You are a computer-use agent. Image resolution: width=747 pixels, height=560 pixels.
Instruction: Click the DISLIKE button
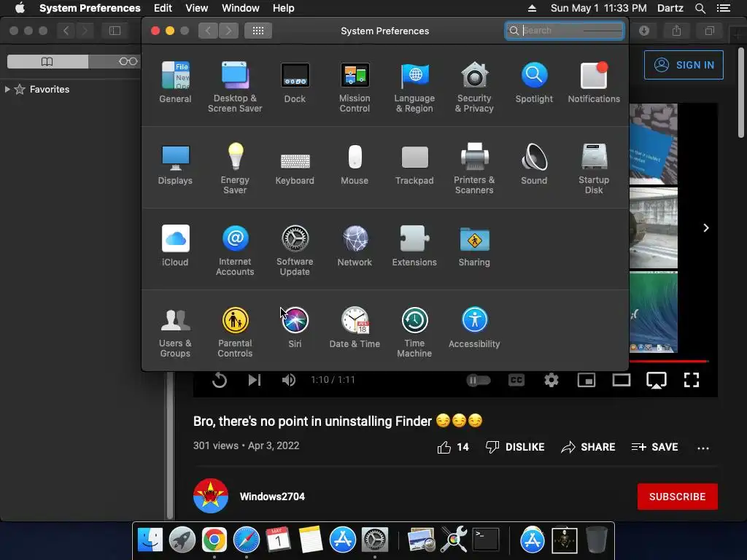[515, 447]
